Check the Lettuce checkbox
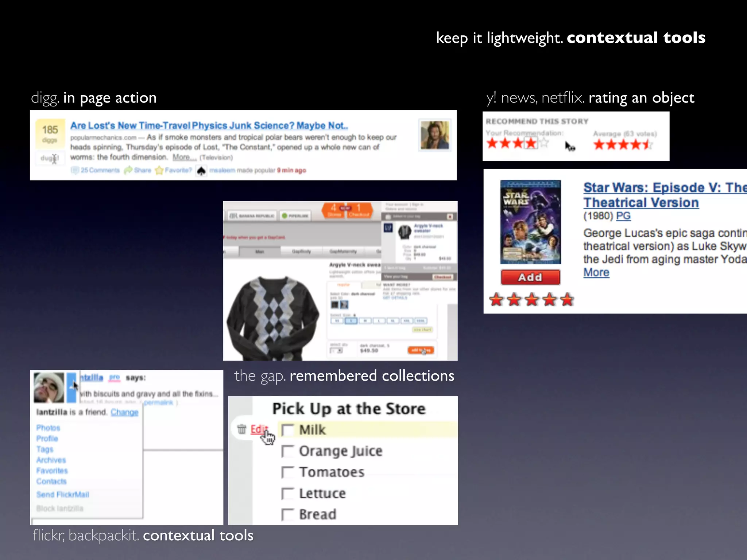The width and height of the screenshot is (747, 560). tap(287, 493)
